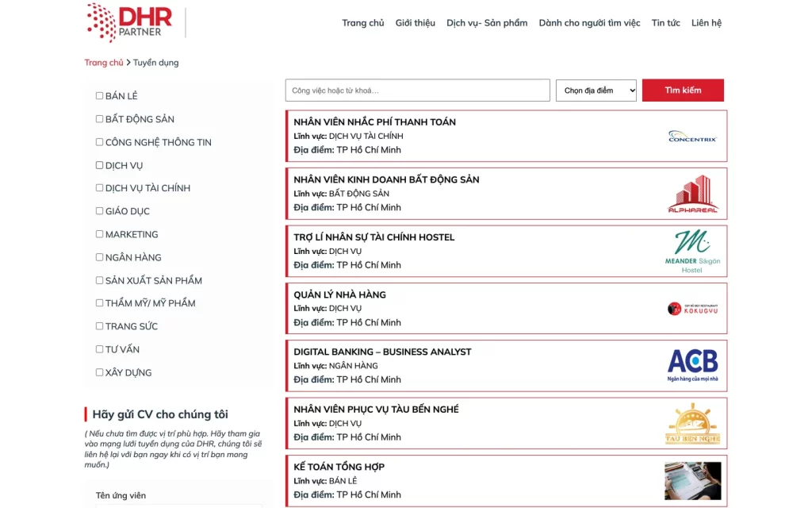Open job Quản lý nhà hàng
The width and height of the screenshot is (812, 508).
tap(339, 294)
